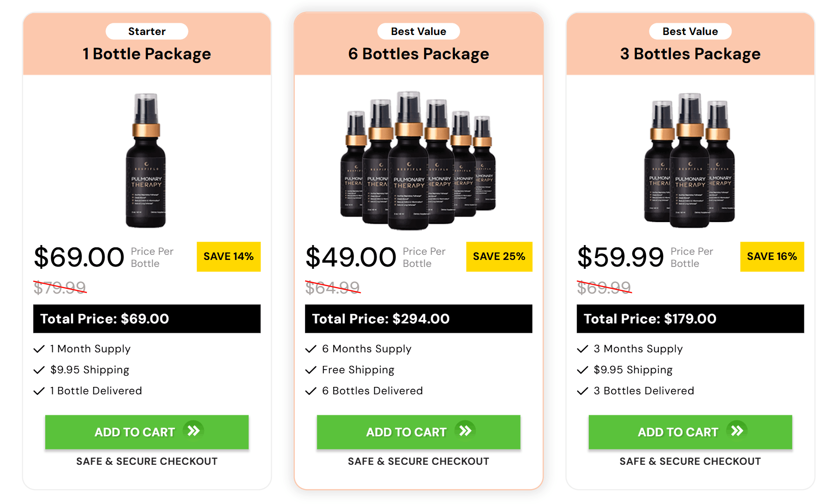Click the checkmark beside 1 Month Supply
The width and height of the screenshot is (838, 504).
(39, 349)
